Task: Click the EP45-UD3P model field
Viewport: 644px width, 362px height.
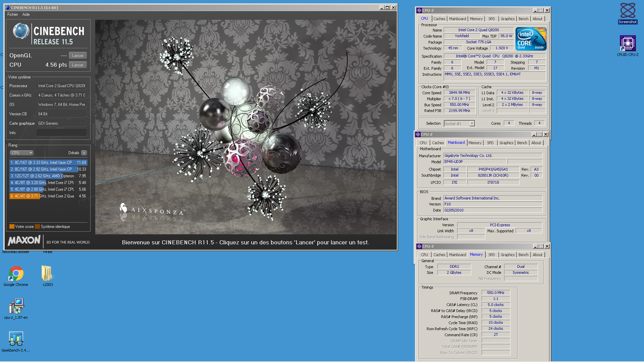Action: 475,162
